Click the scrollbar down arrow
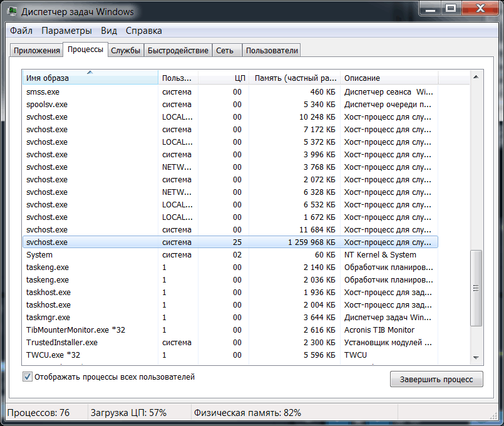This screenshot has height=426, width=504. pyautogui.click(x=476, y=357)
